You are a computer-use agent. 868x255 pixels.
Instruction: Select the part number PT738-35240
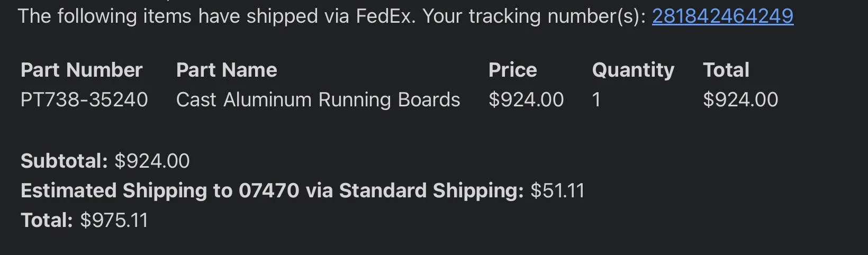click(x=84, y=99)
